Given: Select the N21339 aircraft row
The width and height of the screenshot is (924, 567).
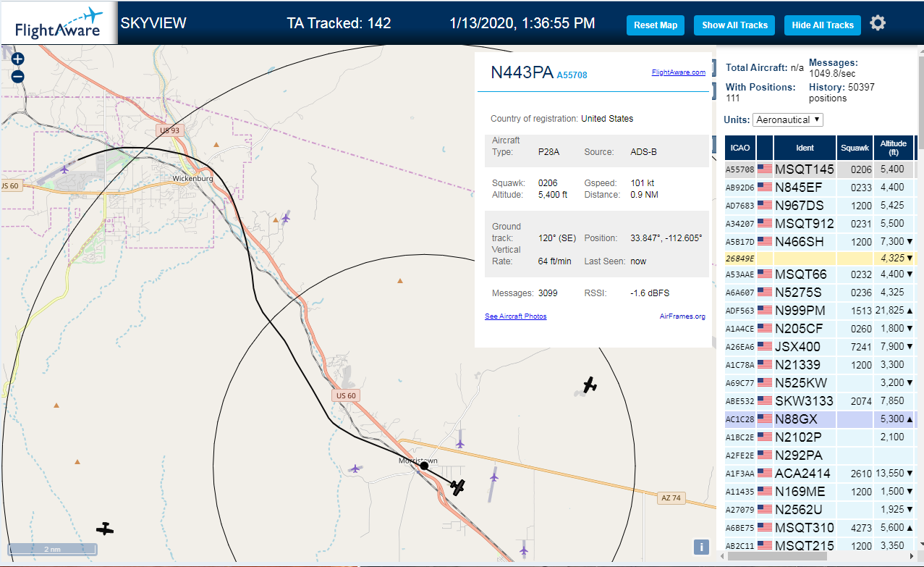Looking at the screenshot, I should (821, 365).
